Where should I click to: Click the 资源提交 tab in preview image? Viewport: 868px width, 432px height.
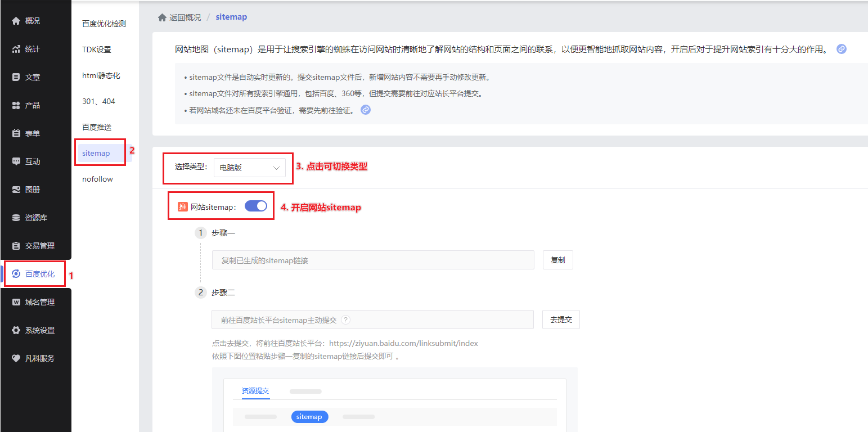(255, 391)
